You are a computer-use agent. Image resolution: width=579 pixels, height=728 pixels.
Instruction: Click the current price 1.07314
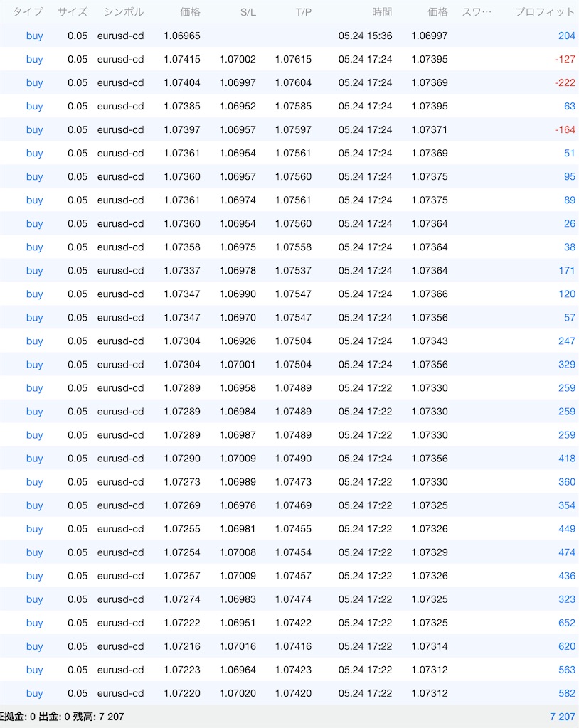click(x=430, y=646)
